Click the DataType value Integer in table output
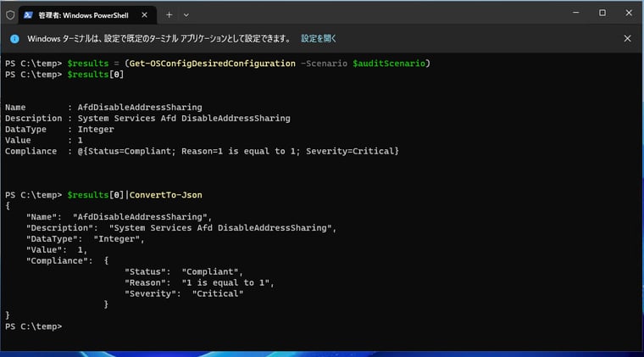The height and width of the screenshot is (357, 644). 96,129
